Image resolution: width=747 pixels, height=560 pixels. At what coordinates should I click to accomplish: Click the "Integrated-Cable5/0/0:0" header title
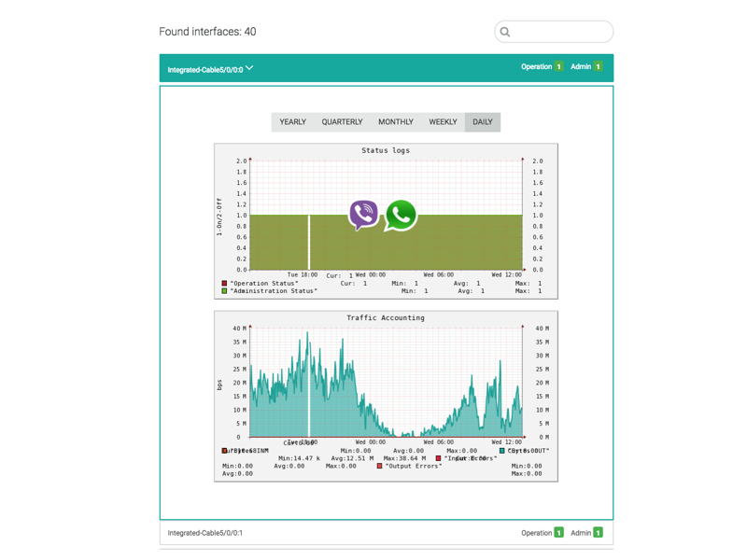pos(205,70)
